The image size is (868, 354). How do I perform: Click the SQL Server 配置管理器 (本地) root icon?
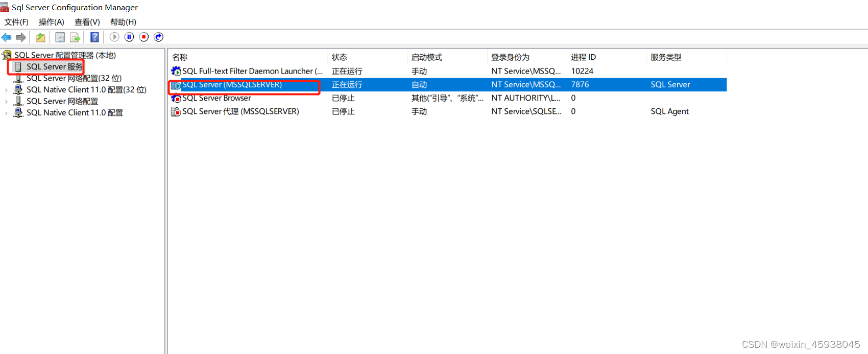7,55
